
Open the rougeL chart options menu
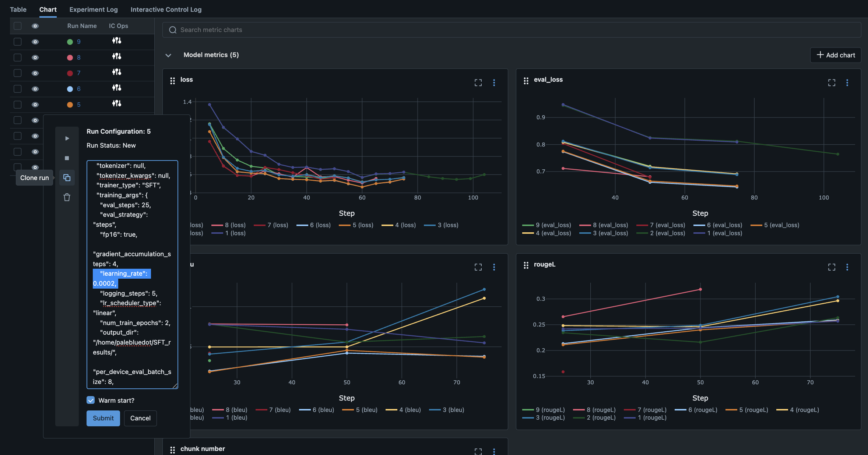847,267
